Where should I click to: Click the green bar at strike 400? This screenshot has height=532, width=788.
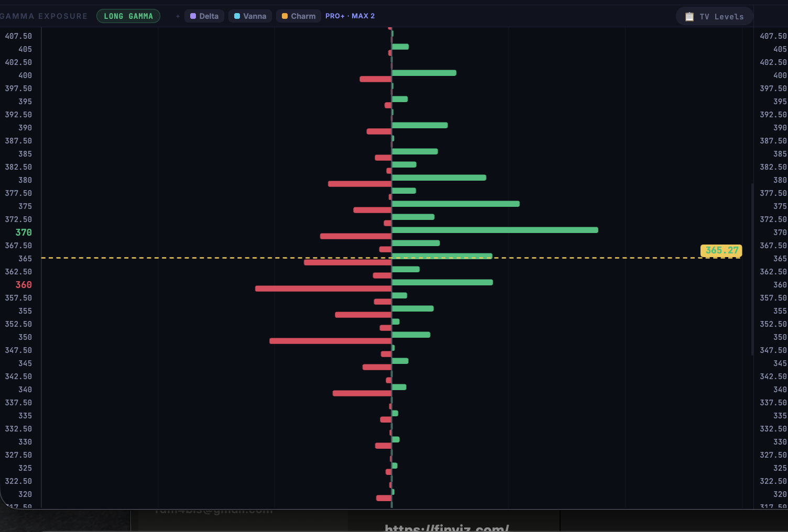tap(424, 73)
